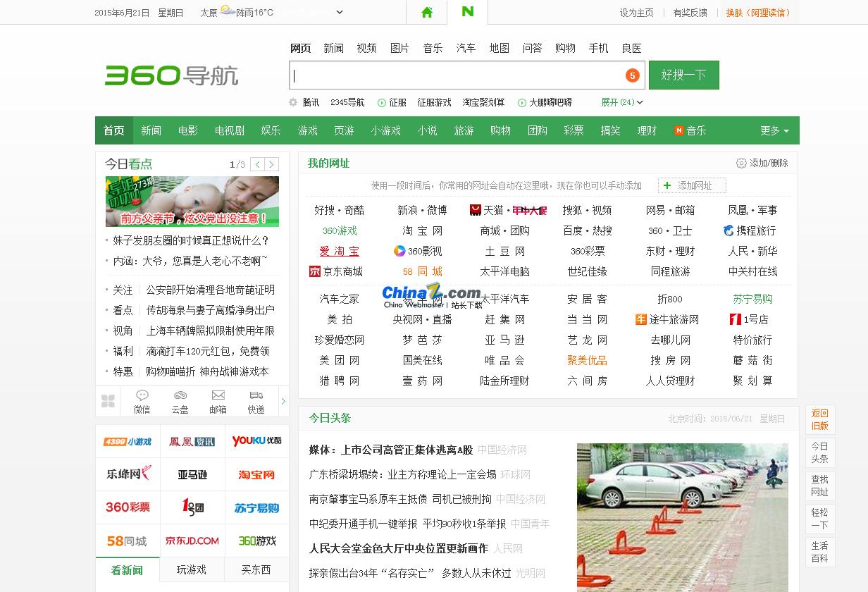Click the four-leaf apps icon

108,401
